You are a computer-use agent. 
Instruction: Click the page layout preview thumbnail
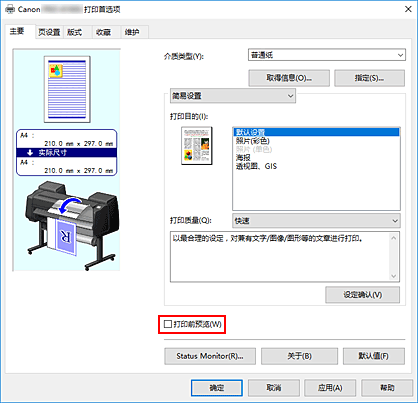click(67, 89)
